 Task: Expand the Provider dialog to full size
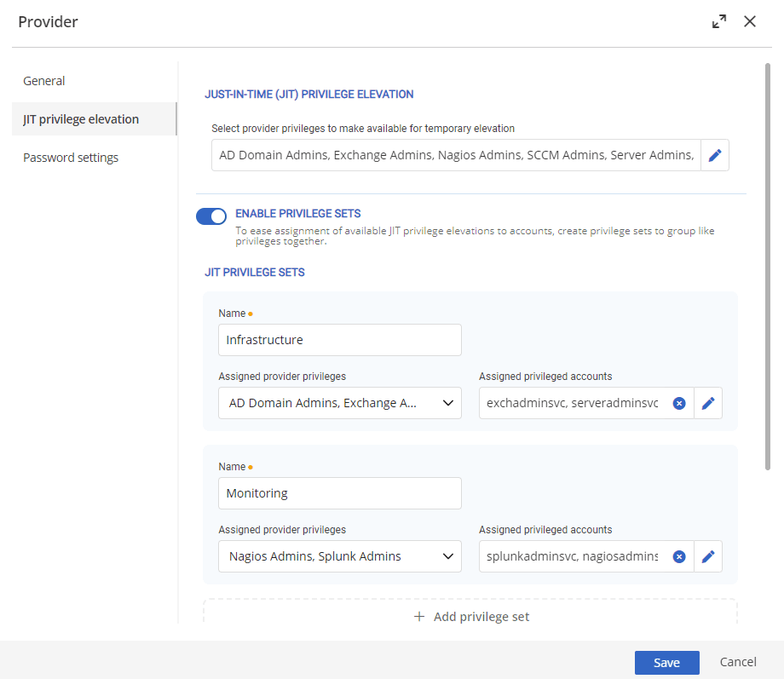[x=719, y=22]
